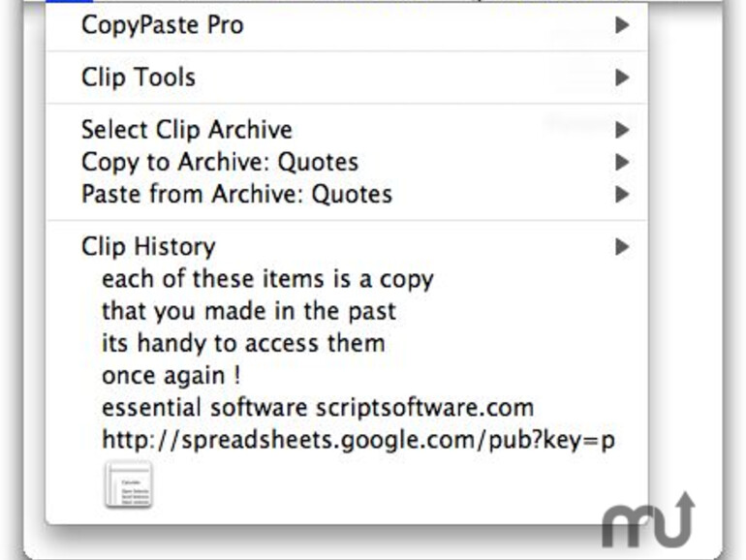Expand the CopyPaste Pro submenu arrow
Image resolution: width=746 pixels, height=560 pixels.
click(x=622, y=25)
